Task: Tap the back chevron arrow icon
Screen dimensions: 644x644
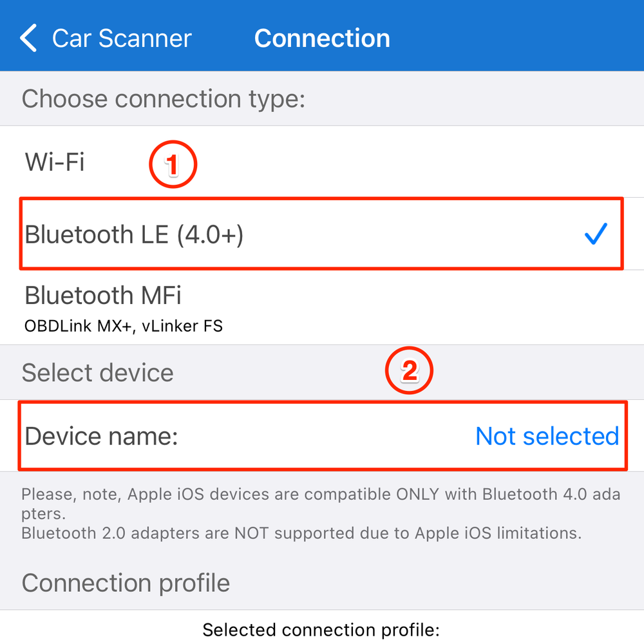Action: 29,38
